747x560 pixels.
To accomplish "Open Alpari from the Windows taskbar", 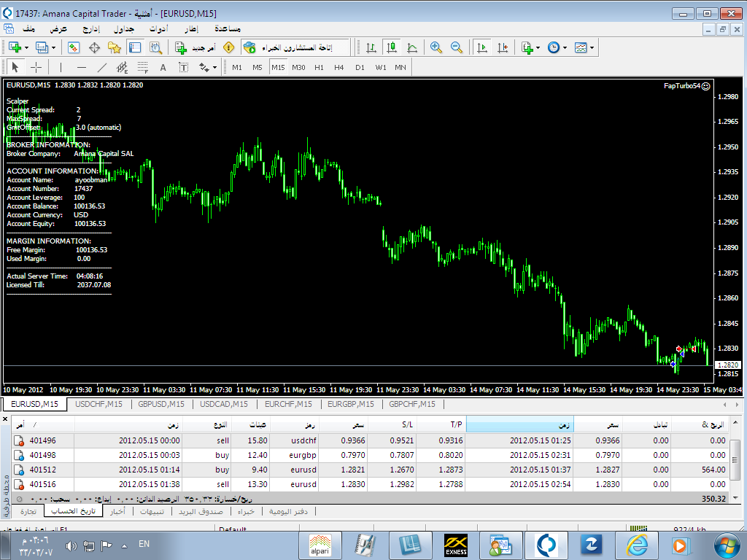I will coord(320,545).
